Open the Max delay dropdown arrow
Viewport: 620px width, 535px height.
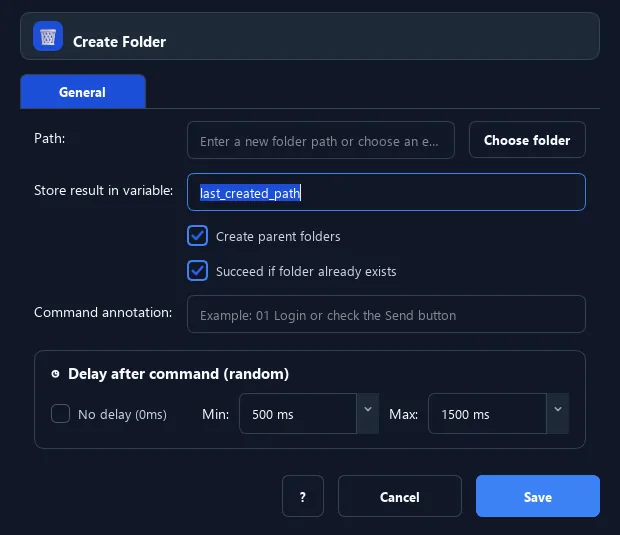[558, 413]
